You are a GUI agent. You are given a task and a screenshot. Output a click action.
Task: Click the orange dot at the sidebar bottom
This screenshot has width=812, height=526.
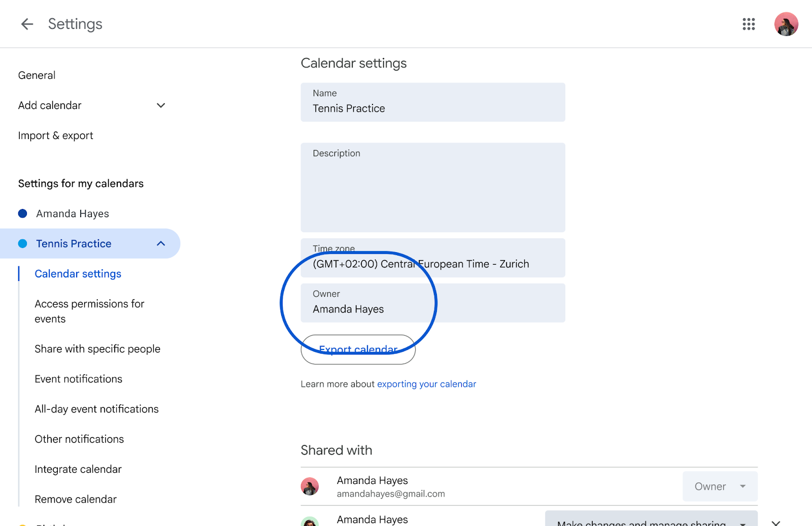click(22, 524)
